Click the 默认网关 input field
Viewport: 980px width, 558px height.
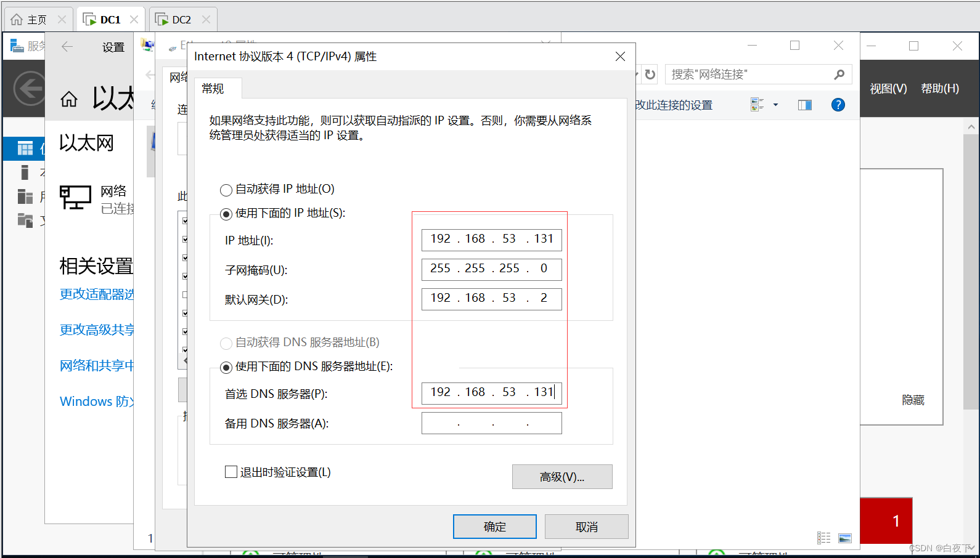tap(491, 298)
